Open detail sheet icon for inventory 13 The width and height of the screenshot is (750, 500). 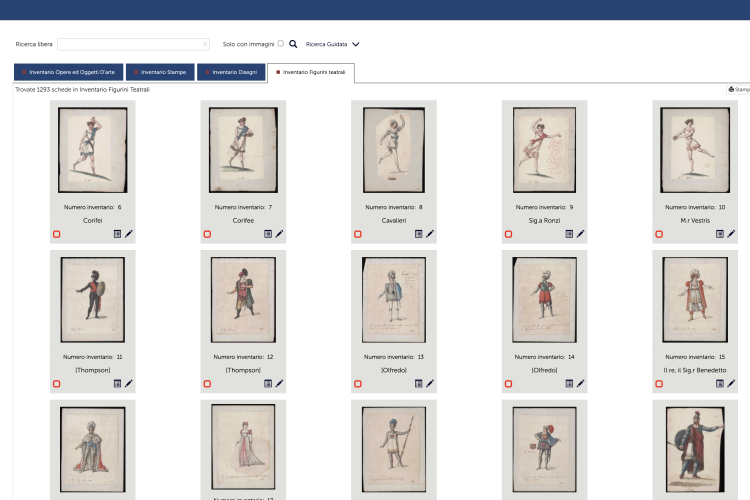pos(419,384)
